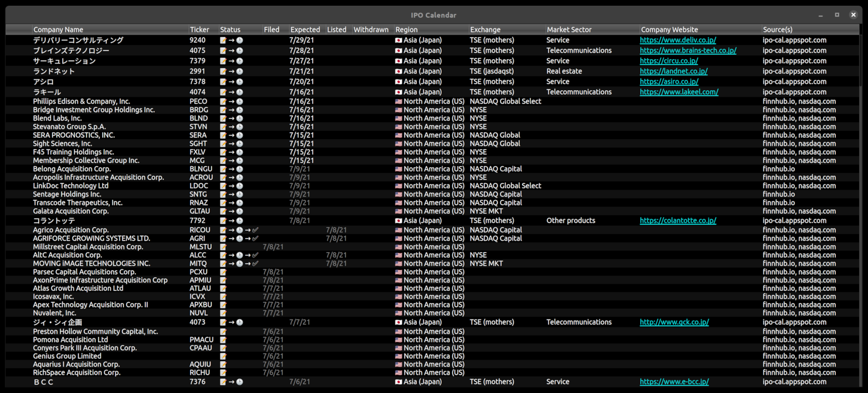
Task: Sort by Exchange column header
Action: coord(485,30)
